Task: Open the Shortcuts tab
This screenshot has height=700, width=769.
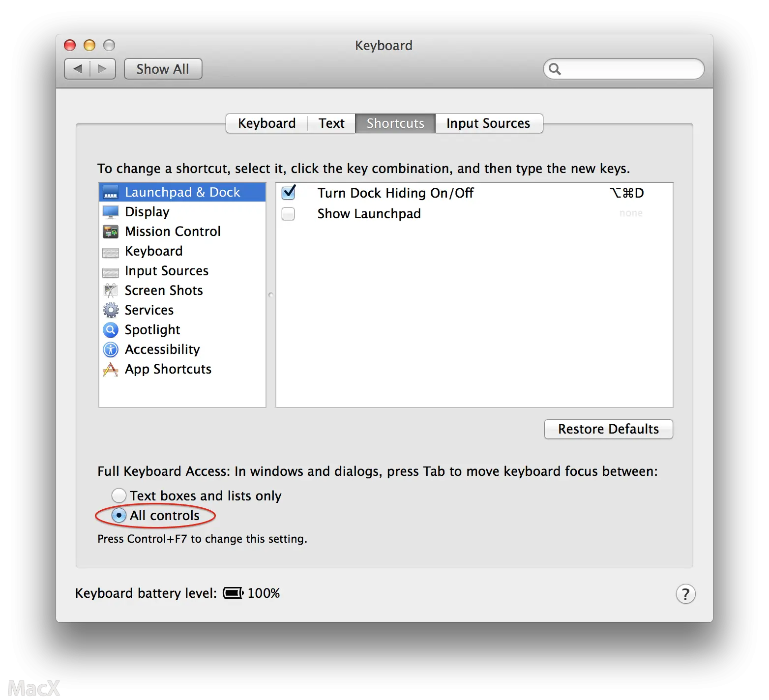Action: pyautogui.click(x=395, y=123)
